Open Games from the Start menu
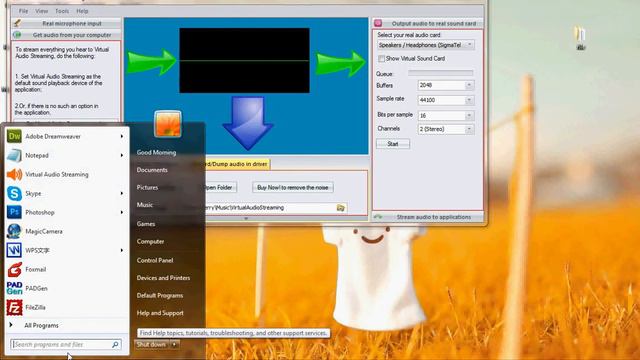 [146, 224]
